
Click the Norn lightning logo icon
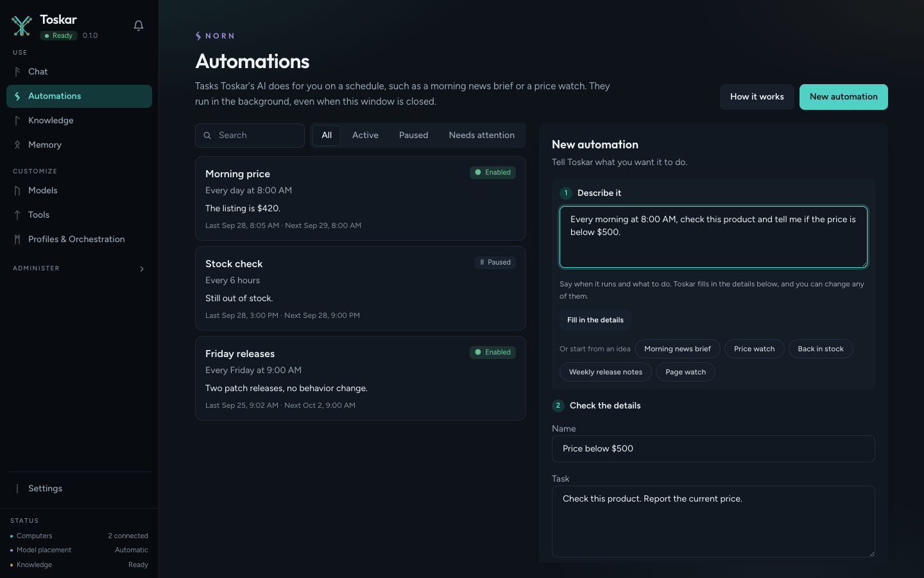click(x=198, y=36)
